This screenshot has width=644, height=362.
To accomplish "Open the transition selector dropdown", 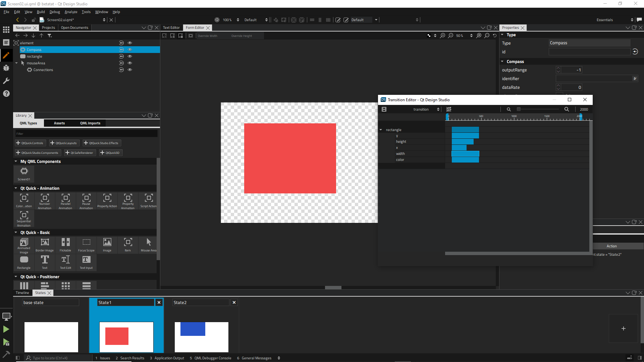I will tap(426, 109).
